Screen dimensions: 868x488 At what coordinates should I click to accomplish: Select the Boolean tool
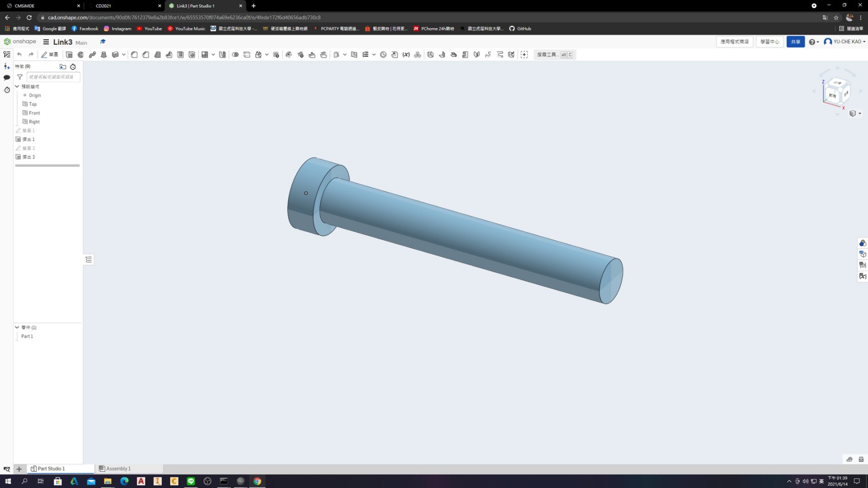click(235, 54)
